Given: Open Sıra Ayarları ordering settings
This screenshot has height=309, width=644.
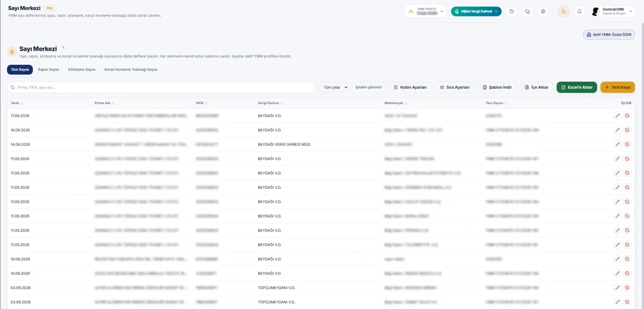Looking at the screenshot, I should (454, 87).
